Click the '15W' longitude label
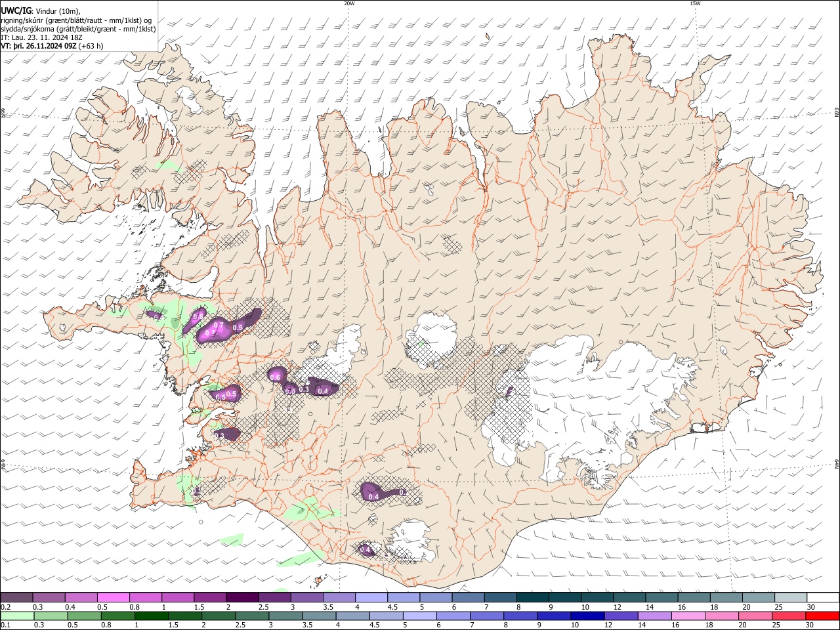This screenshot has height=630, width=840. click(x=695, y=3)
